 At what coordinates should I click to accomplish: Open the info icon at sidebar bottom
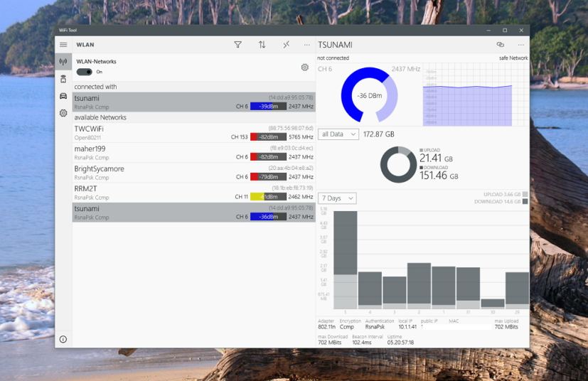pos(63,339)
